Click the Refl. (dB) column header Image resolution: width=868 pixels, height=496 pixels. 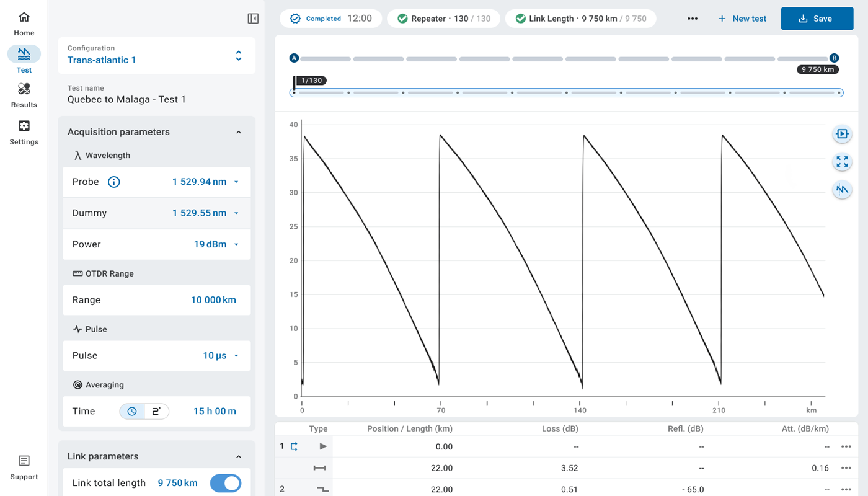coord(686,428)
